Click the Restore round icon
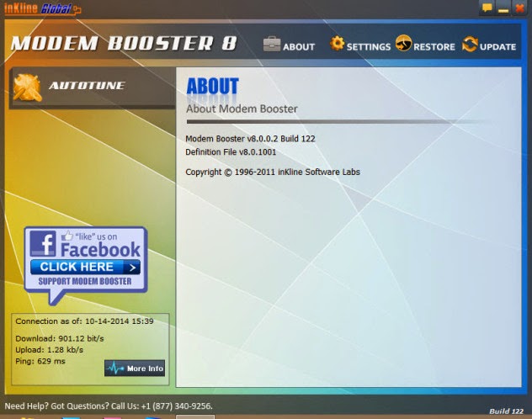 click(403, 43)
